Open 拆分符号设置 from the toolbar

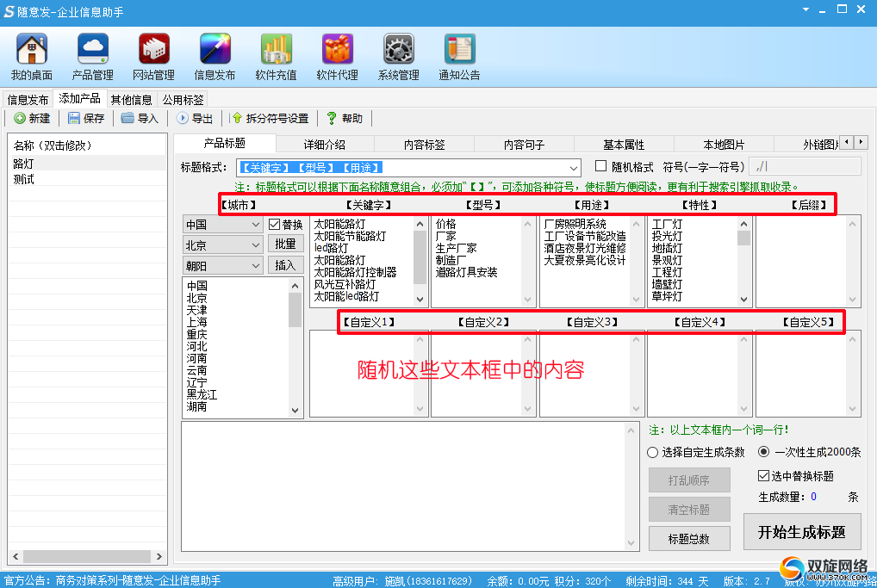click(x=271, y=119)
